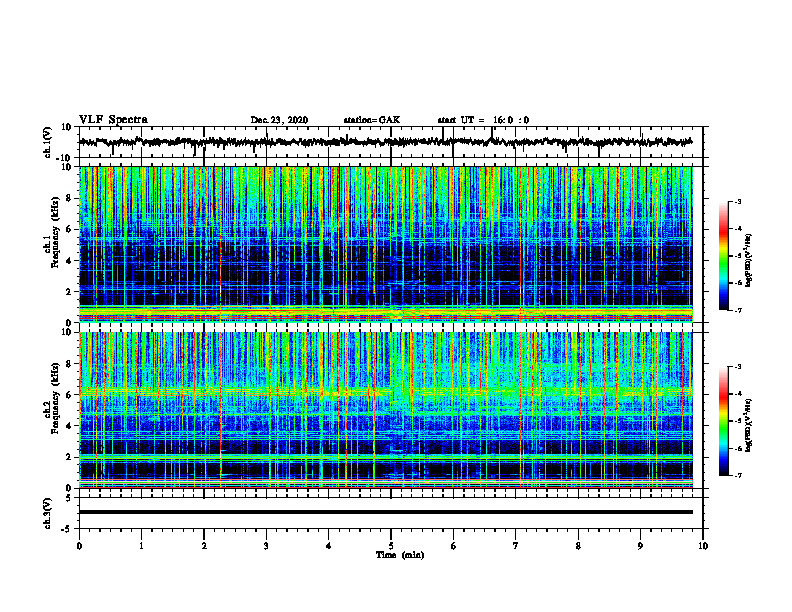Image resolution: width=792 pixels, height=612 pixels.
Task: Click time axis tick label "4"
Action: [x=328, y=546]
